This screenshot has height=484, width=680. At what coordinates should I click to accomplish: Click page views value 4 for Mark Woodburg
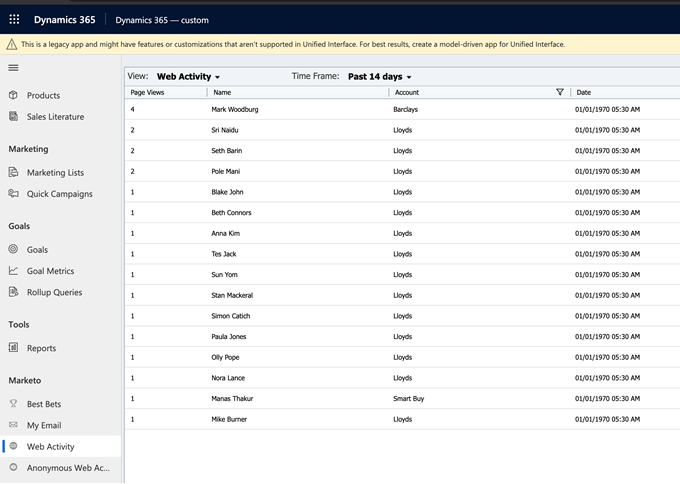click(132, 109)
